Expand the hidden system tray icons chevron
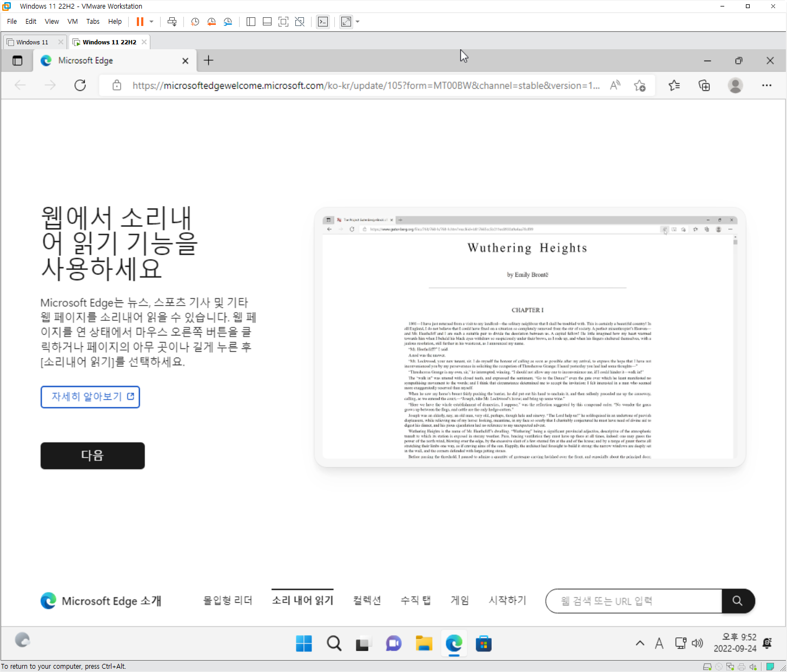This screenshot has width=787, height=672. [640, 643]
